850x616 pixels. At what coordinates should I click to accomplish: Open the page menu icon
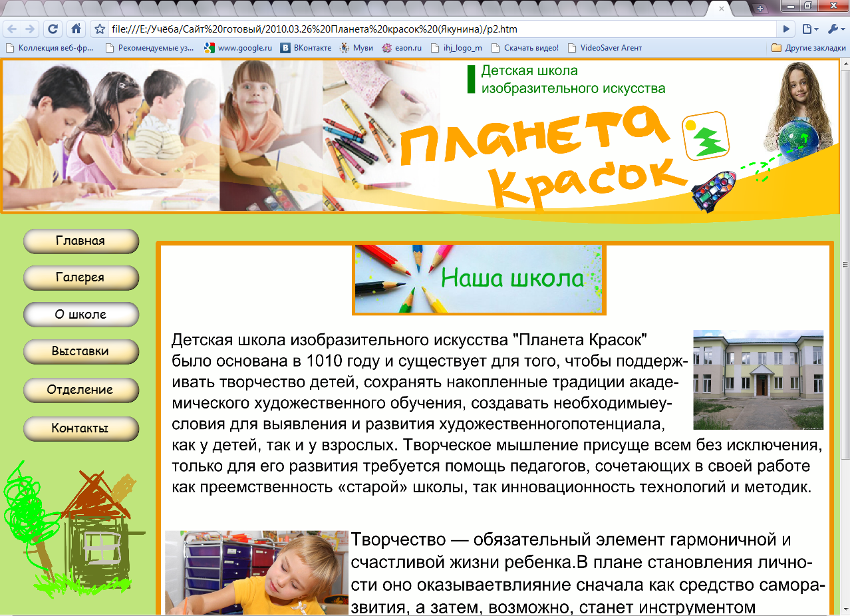click(810, 29)
